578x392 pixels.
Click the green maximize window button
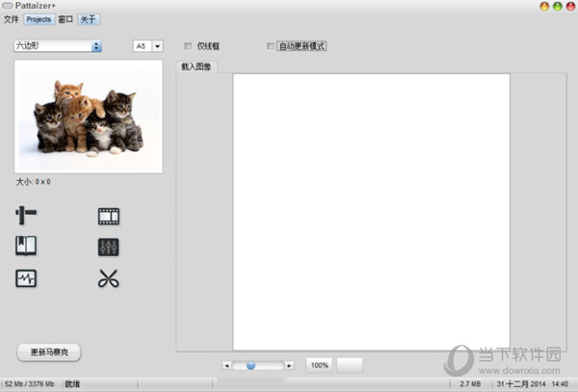(x=558, y=7)
